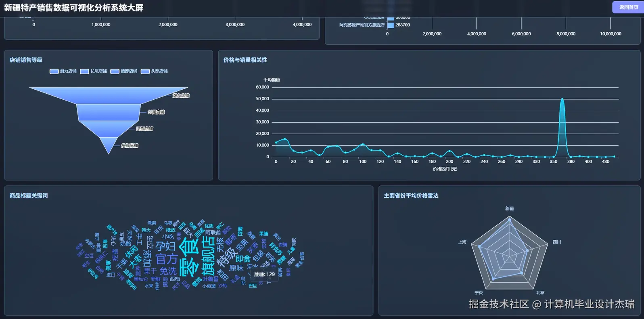Click the word 新鲜 in the word cloud
This screenshot has height=319, width=644.
(156, 279)
